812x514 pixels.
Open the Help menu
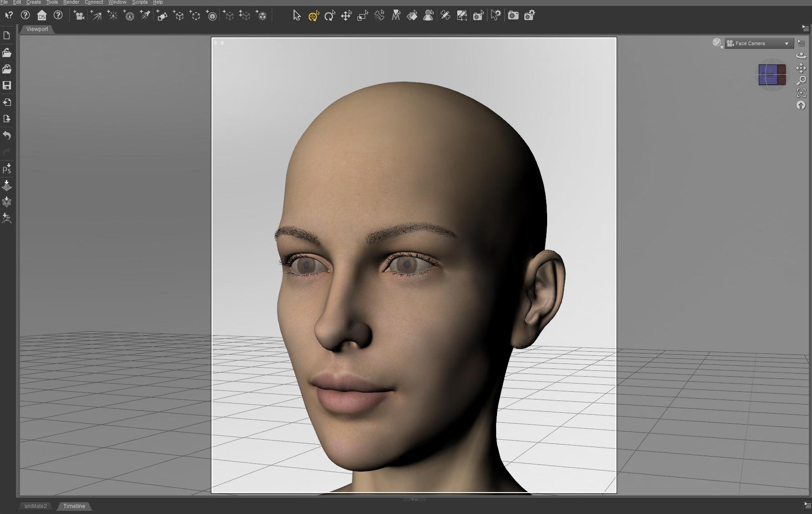[x=158, y=2]
